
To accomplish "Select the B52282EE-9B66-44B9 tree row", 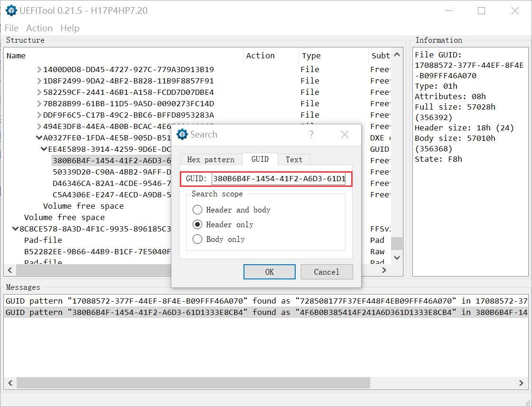I will pyautogui.click(x=97, y=252).
